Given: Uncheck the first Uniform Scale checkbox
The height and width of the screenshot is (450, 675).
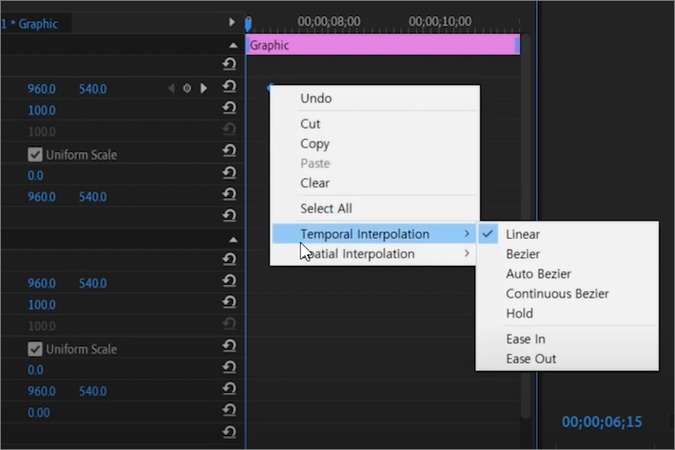Looking at the screenshot, I should point(35,155).
